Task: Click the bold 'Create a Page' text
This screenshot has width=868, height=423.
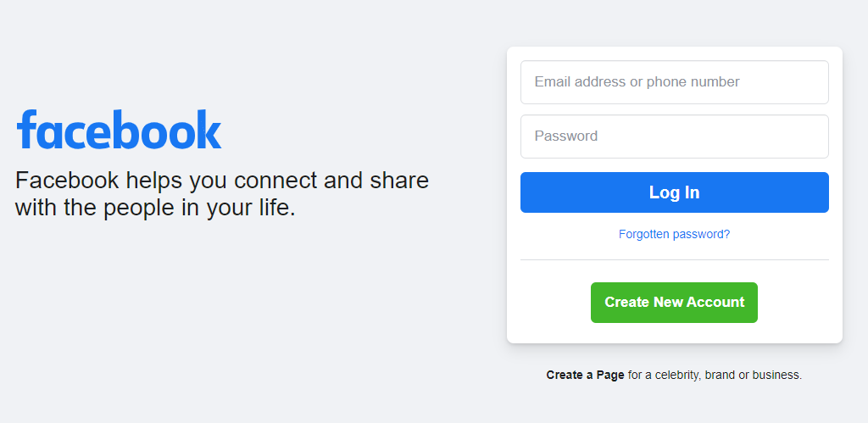Action: pos(585,375)
